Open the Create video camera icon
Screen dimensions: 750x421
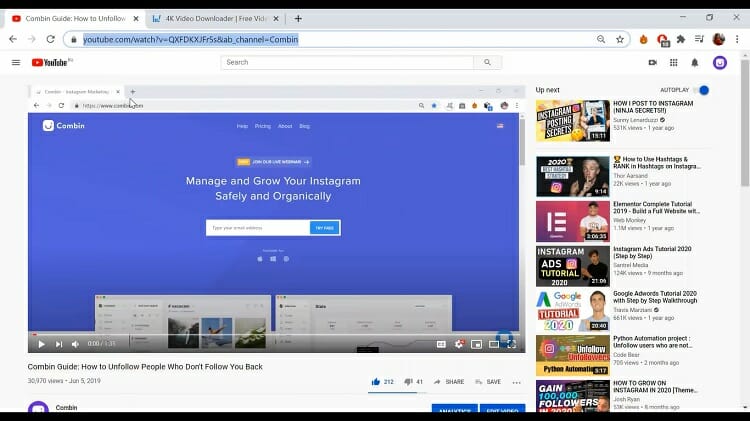pos(652,63)
